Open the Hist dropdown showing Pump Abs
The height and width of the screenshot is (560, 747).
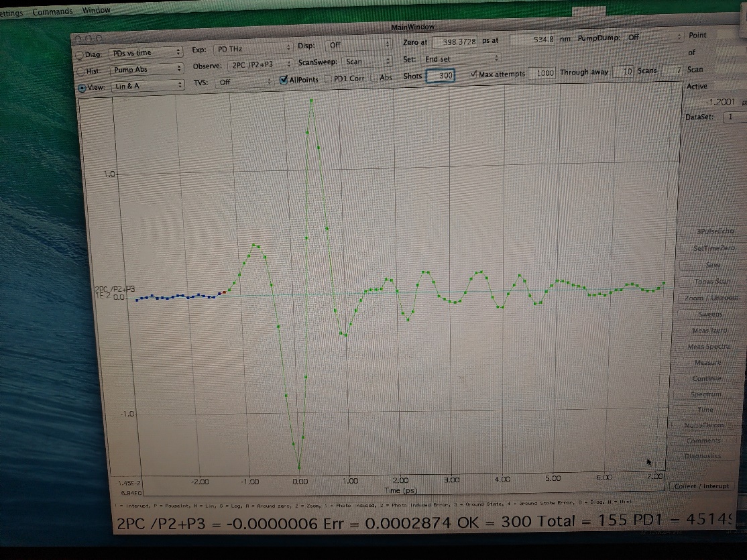pos(147,69)
